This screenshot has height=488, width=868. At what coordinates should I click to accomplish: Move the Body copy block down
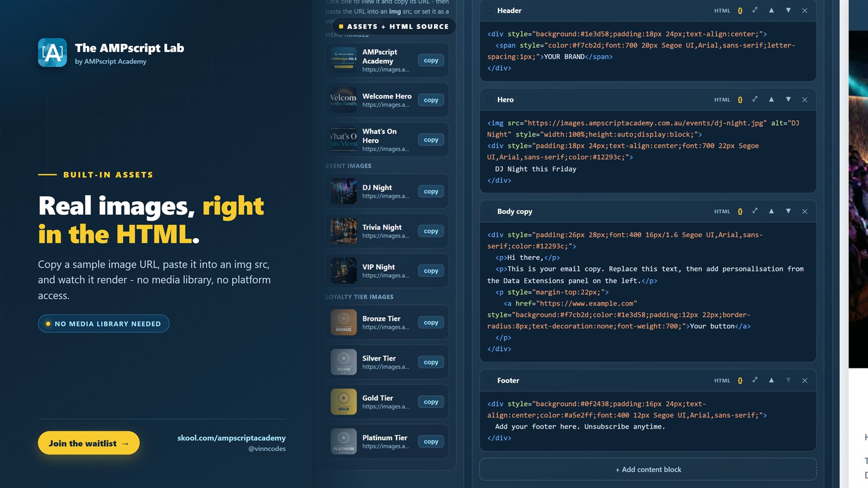pos(788,211)
